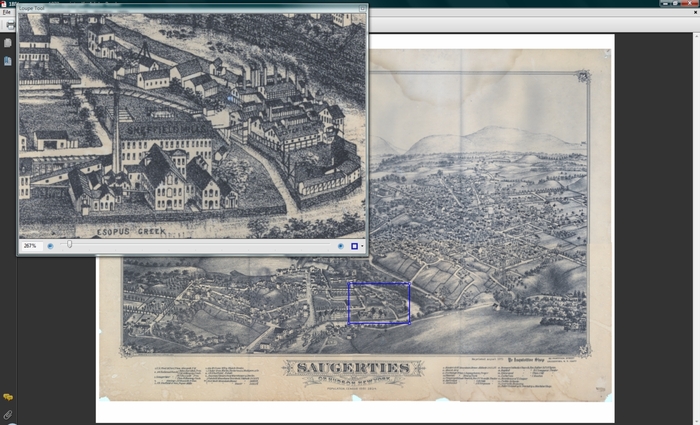Click the Print toolbar icon

10,25
